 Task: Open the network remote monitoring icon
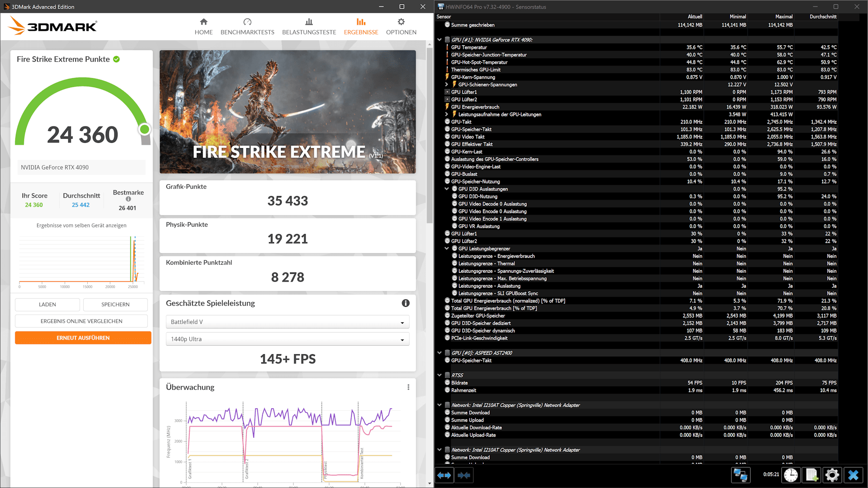pos(741,475)
